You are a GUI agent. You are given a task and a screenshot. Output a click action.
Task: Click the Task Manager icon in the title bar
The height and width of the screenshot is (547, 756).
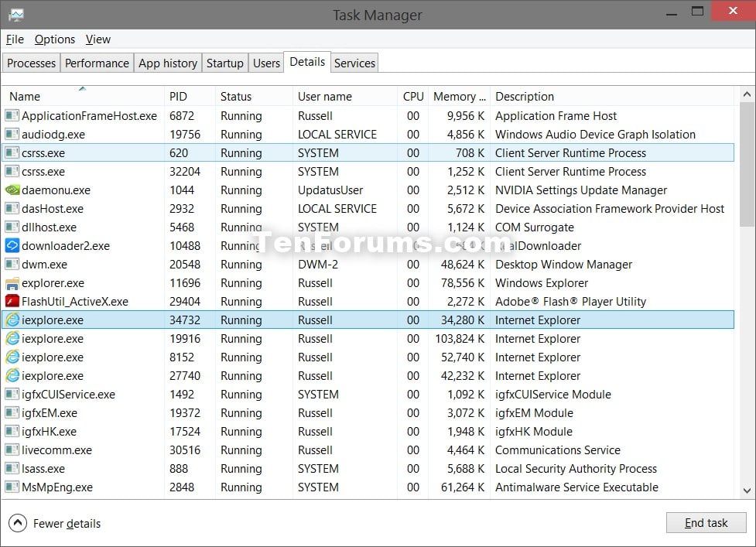[x=16, y=14]
